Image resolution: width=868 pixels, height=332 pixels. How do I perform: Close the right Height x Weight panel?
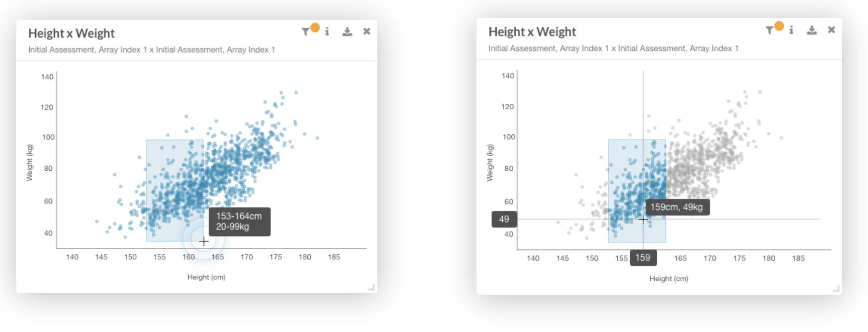point(832,30)
